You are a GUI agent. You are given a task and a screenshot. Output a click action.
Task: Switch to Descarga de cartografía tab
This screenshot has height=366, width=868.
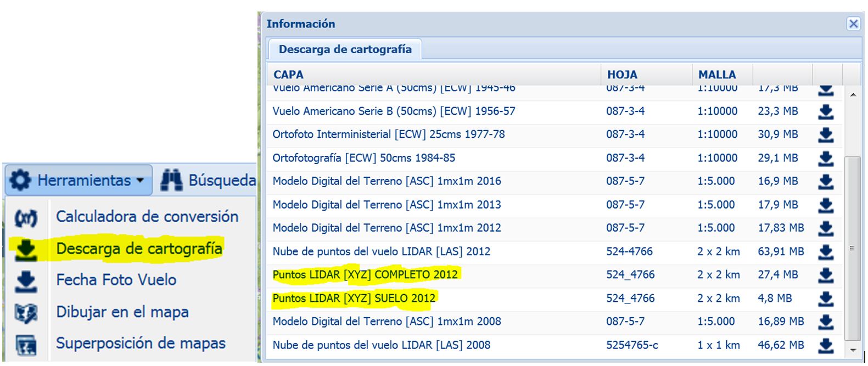[x=345, y=49]
